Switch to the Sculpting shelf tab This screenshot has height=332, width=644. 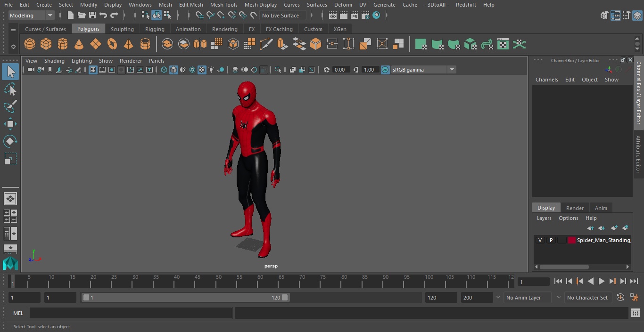click(x=122, y=29)
